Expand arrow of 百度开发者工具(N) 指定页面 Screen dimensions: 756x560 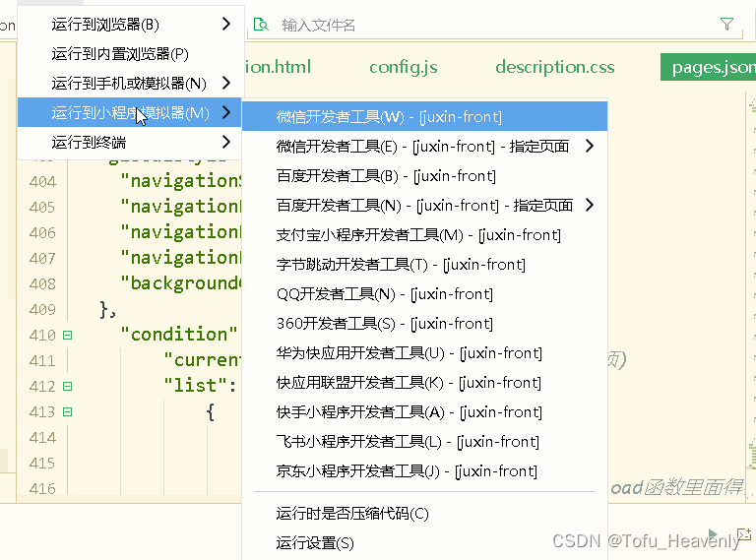590,205
